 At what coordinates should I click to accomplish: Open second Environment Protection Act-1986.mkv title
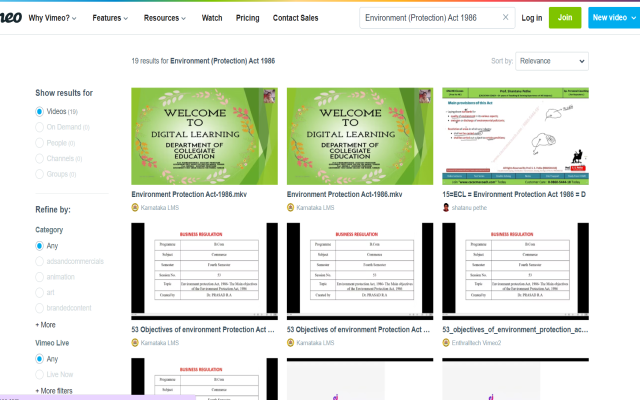pos(344,194)
